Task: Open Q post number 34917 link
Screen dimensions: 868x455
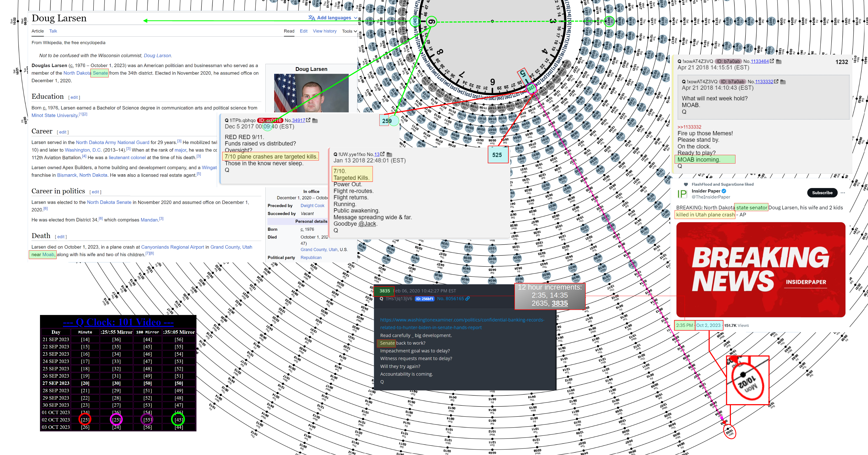Action: click(299, 120)
